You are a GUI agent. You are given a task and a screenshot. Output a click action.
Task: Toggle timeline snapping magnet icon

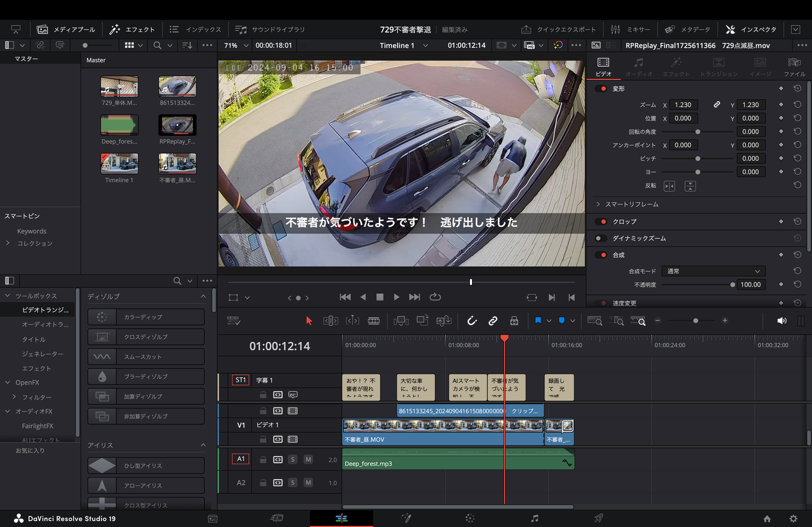point(472,321)
